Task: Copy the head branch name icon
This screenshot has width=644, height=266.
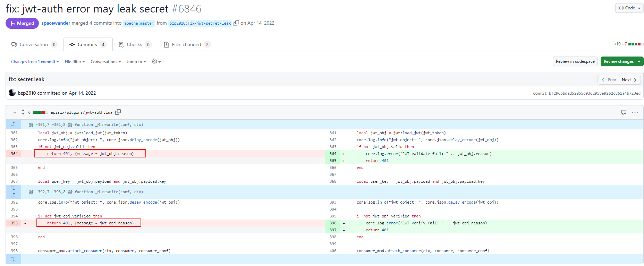Action: (x=236, y=23)
